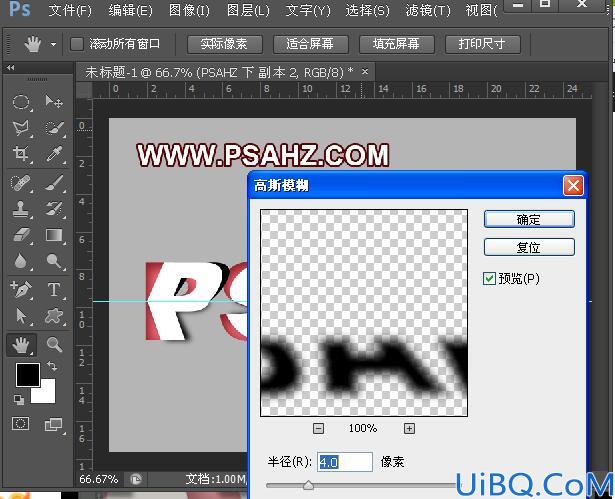Screen dimensions: 615x499
Task: Close the 高斯模糊 dialog
Action: [573, 185]
